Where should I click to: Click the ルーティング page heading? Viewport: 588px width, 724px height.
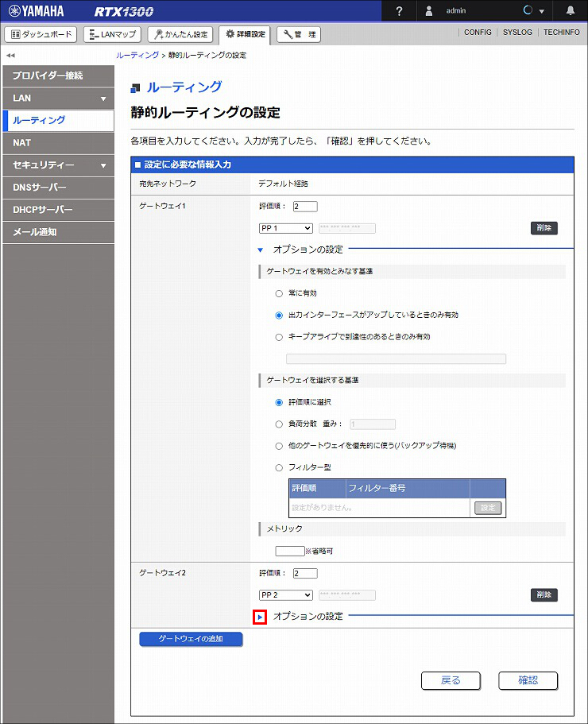(184, 87)
